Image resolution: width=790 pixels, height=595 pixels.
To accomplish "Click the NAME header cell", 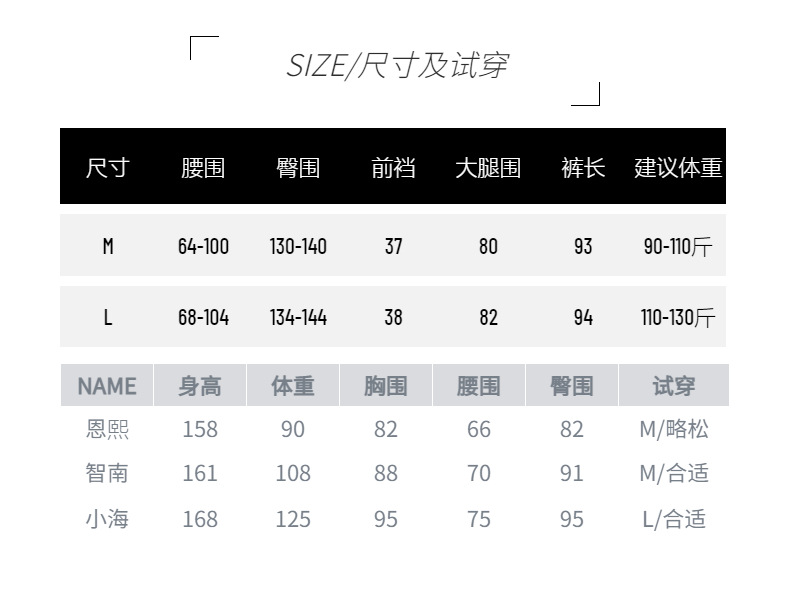I will (x=107, y=386).
